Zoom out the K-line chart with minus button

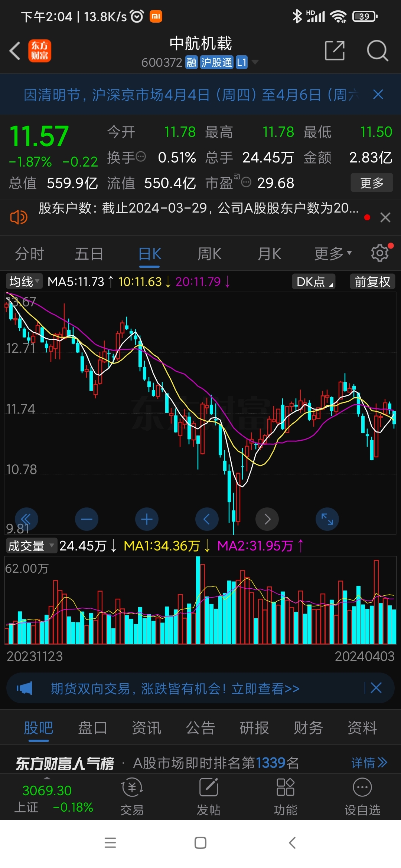(x=87, y=519)
